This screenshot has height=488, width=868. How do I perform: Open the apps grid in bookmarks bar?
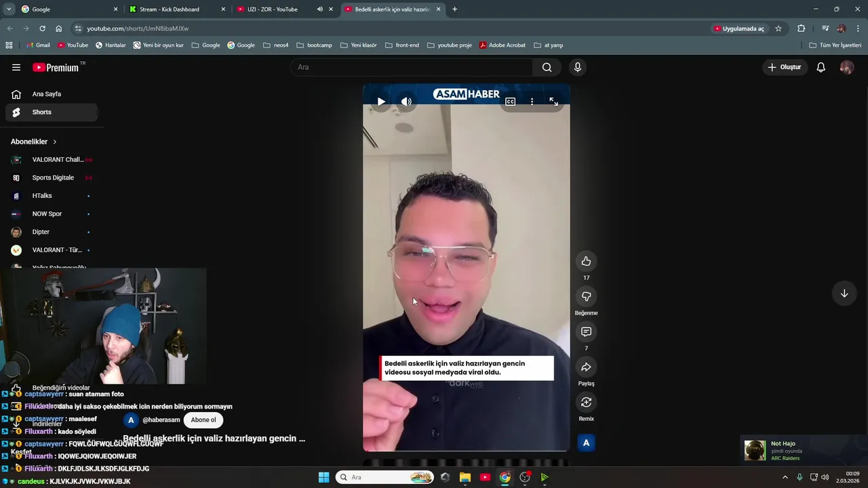tap(9, 45)
